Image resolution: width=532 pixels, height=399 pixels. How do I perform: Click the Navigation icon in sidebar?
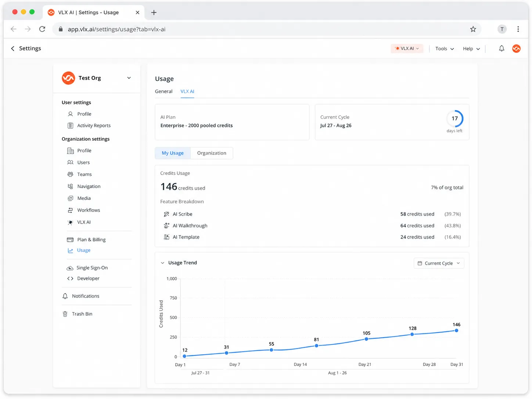point(70,186)
